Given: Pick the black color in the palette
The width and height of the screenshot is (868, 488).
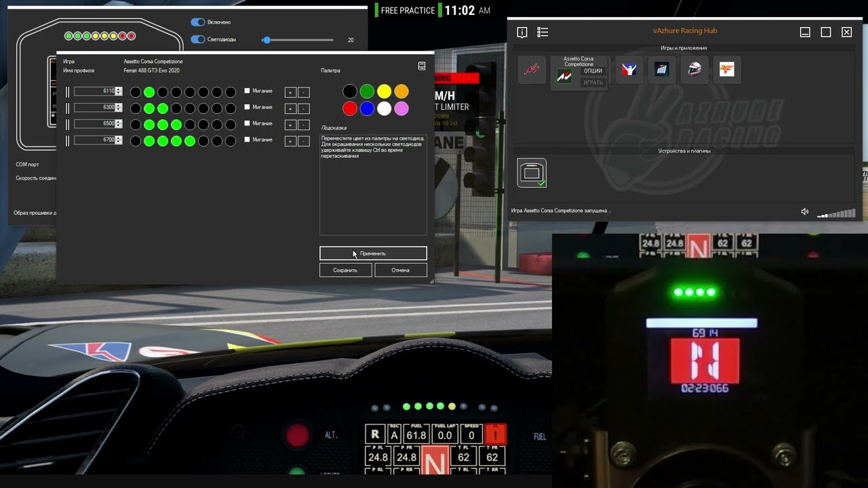Looking at the screenshot, I should pyautogui.click(x=349, y=91).
